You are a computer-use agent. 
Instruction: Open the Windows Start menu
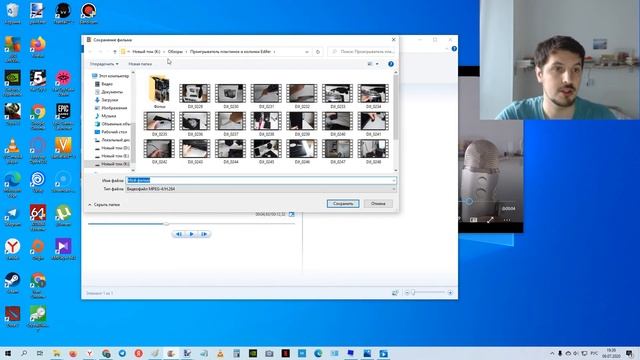point(7,353)
